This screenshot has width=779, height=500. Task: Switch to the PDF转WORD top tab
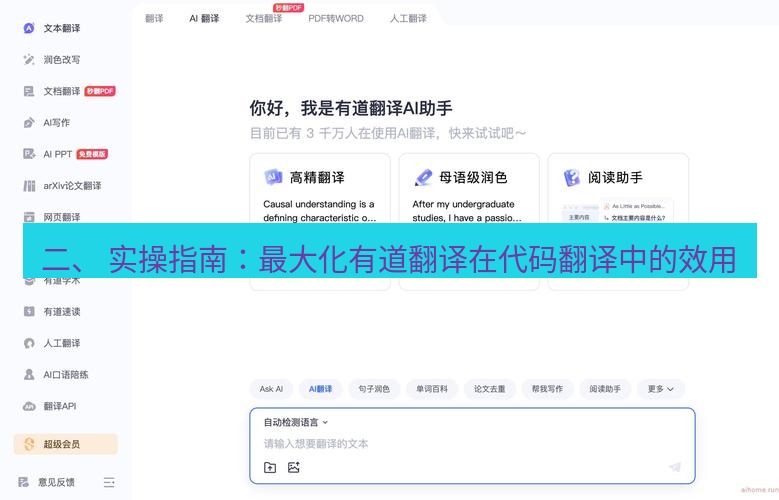(336, 18)
